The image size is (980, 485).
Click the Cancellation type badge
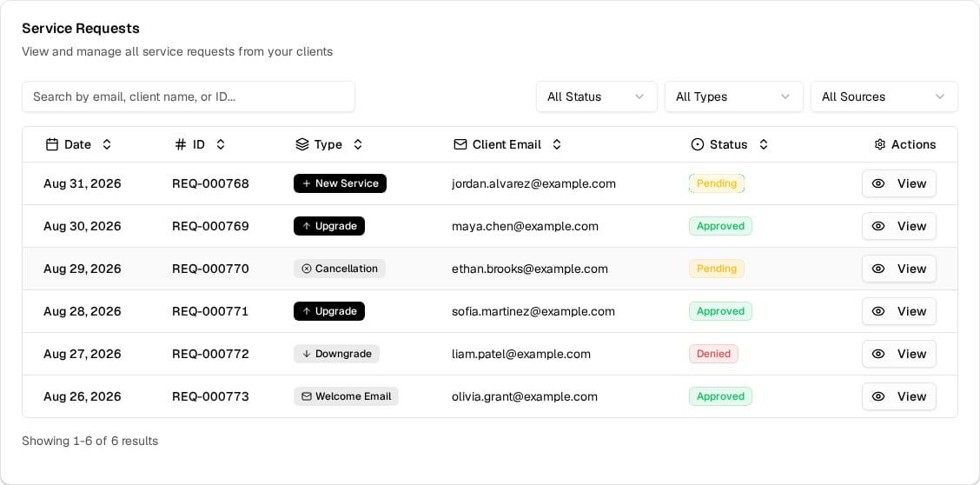340,269
